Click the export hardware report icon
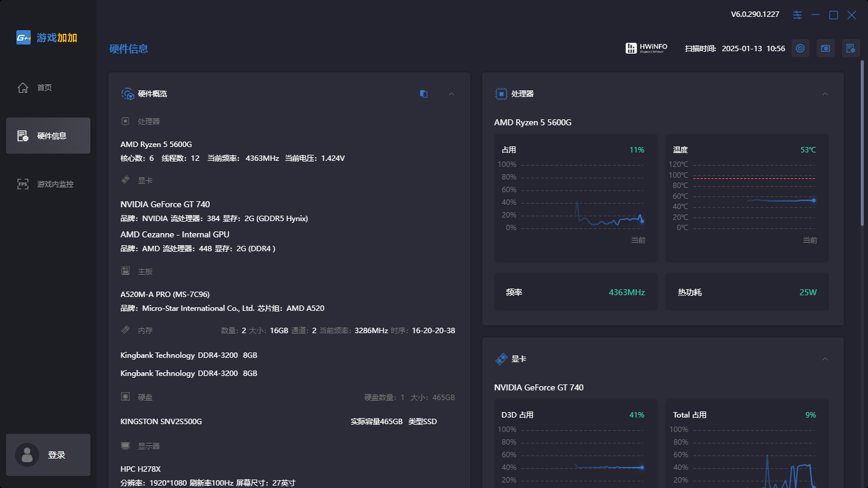Viewport: 868px width, 488px height. [851, 48]
